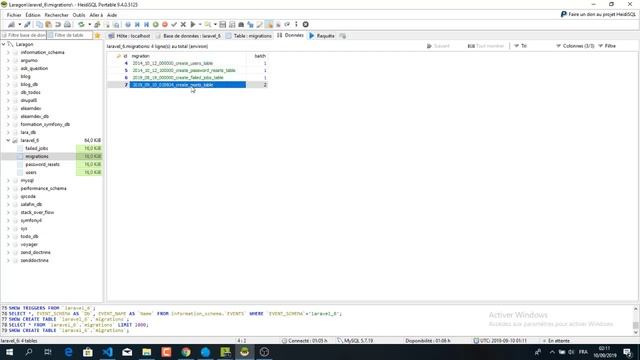
Task: Sort by the batch column header
Action: (x=257, y=56)
